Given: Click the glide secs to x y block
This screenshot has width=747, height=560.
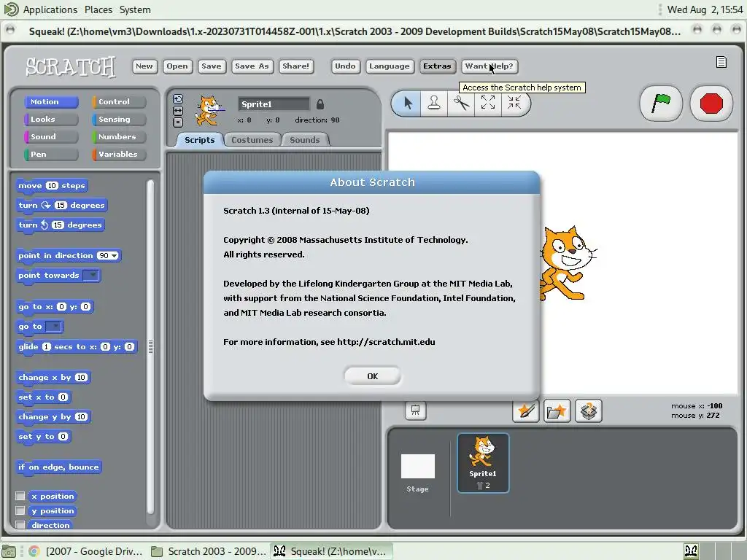Looking at the screenshot, I should click(77, 346).
